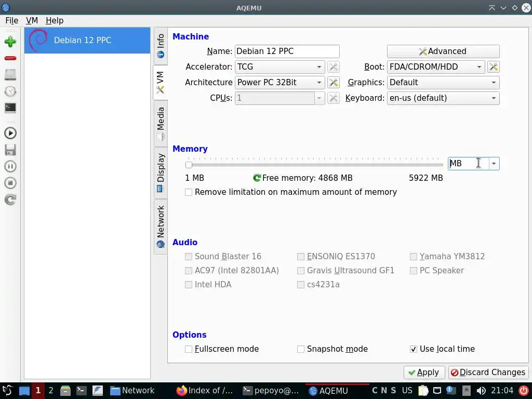Toggle Sound Blaster 16 checkbox
The image size is (532, 399).
[189, 257]
